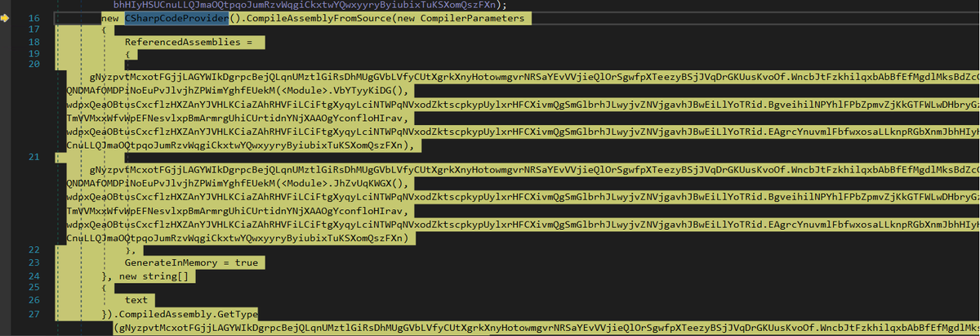
Task: Click line number 17 in the margin
Action: 33,29
